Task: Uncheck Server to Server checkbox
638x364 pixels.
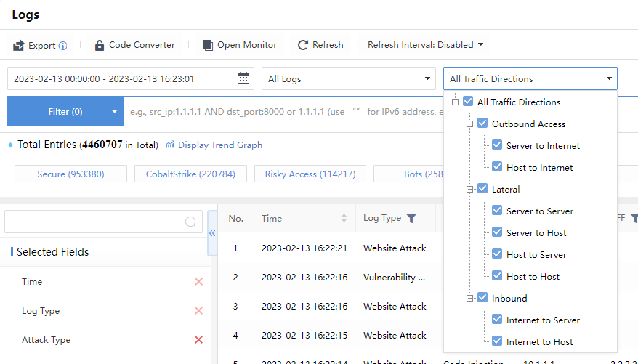Action: click(497, 210)
